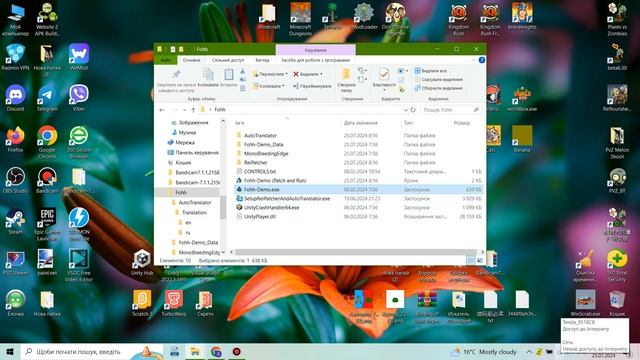Open the Windows Start menu
Image resolution: width=640 pixels, height=360 pixels.
tap(10, 351)
